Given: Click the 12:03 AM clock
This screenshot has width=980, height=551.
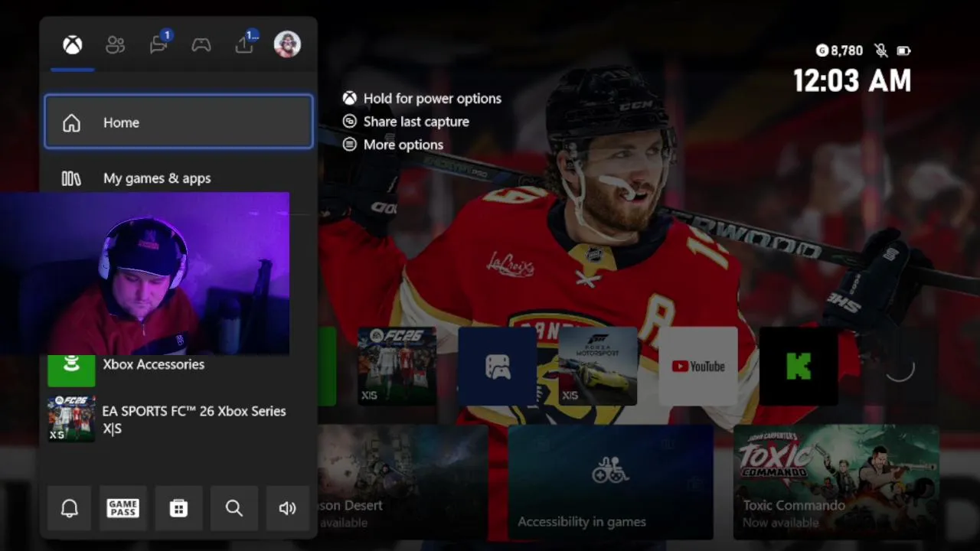Looking at the screenshot, I should click(852, 80).
